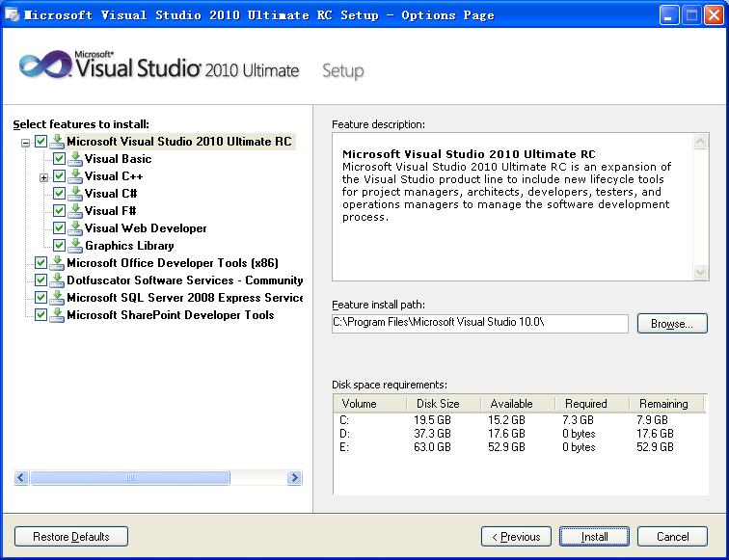Uncheck the Visual Basic checkbox

[x=59, y=159]
